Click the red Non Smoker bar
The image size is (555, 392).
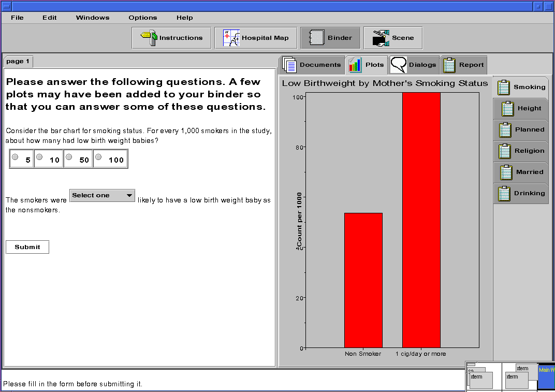tap(363, 280)
